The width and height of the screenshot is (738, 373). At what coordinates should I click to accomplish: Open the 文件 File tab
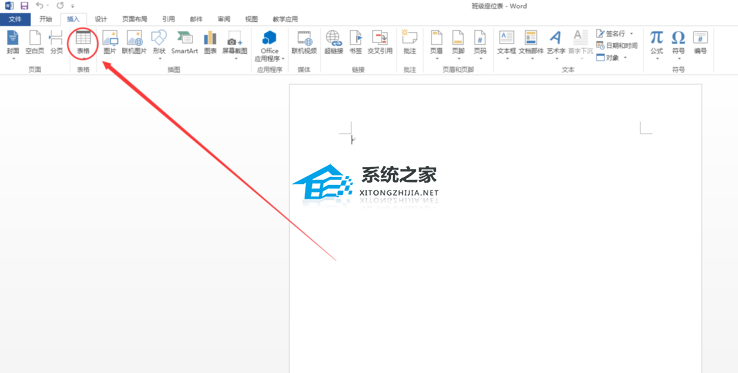coord(15,19)
